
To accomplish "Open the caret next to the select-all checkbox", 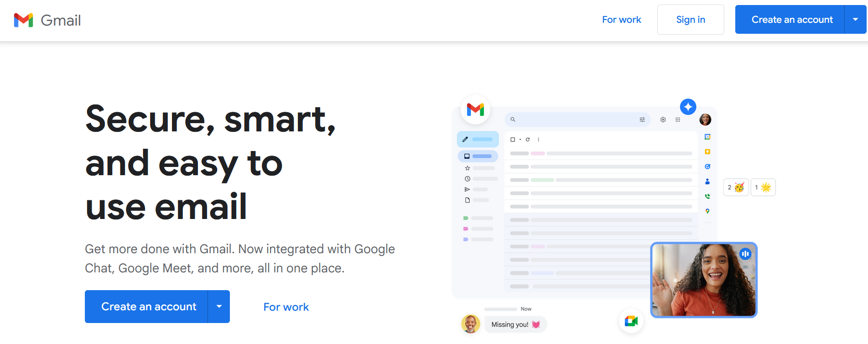I will pyautogui.click(x=520, y=140).
